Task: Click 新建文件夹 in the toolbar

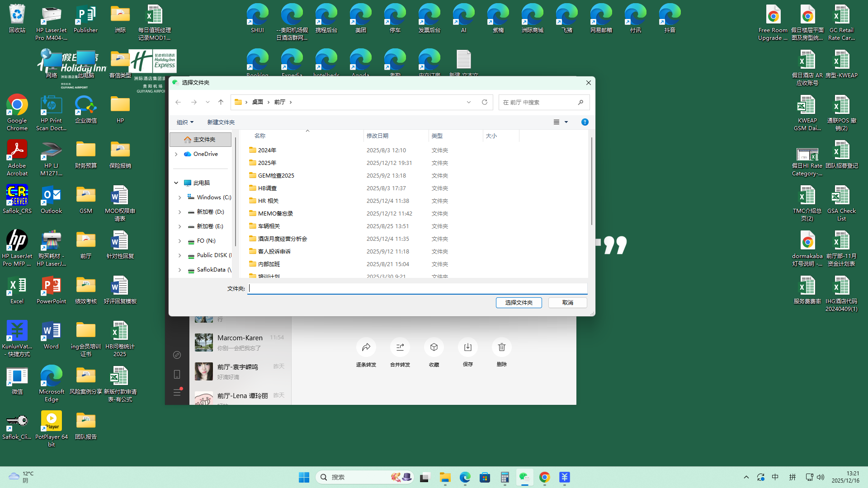Action: 221,122
